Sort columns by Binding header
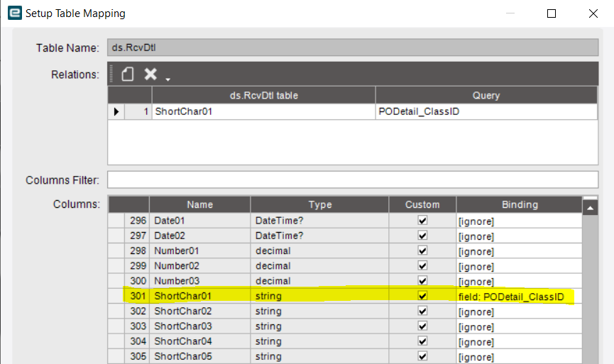 pos(519,204)
